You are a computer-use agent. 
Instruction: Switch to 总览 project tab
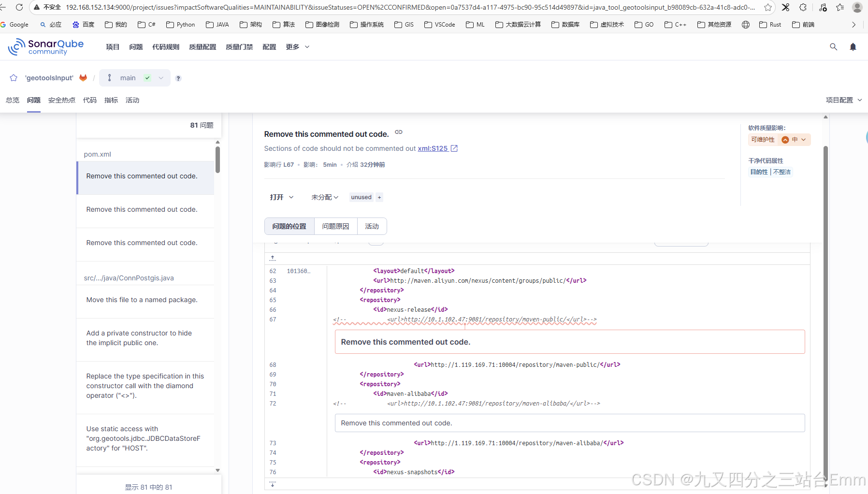pos(13,100)
